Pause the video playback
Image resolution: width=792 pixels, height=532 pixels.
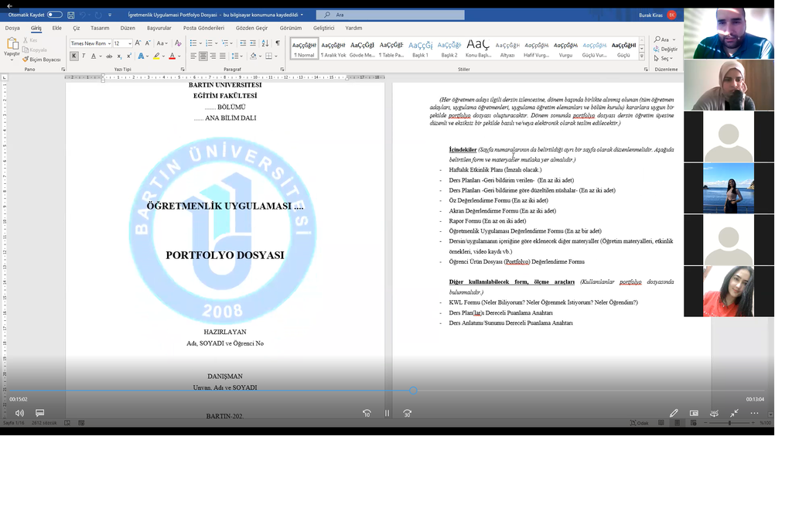pyautogui.click(x=387, y=413)
